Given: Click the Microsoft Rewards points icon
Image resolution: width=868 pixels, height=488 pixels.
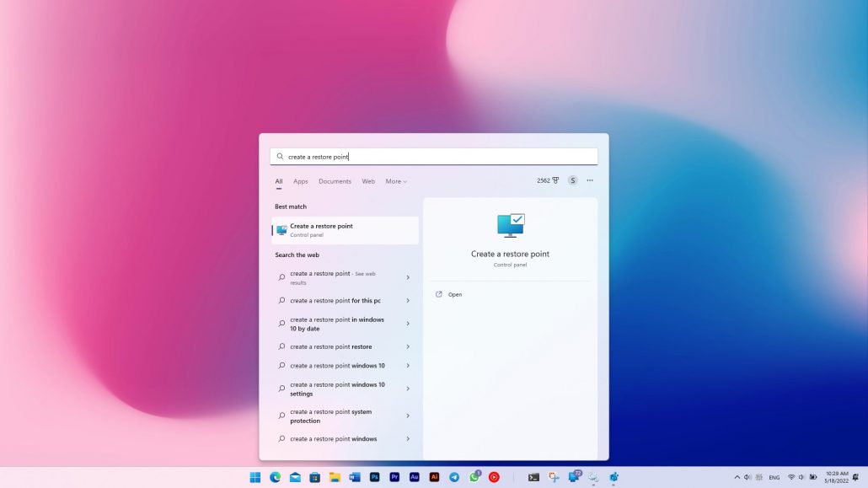Looking at the screenshot, I should click(548, 180).
